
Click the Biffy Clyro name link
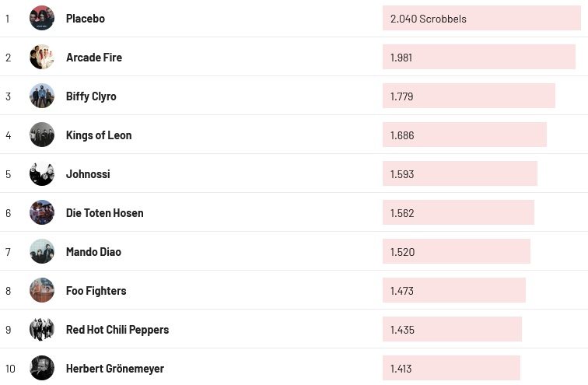pos(91,96)
